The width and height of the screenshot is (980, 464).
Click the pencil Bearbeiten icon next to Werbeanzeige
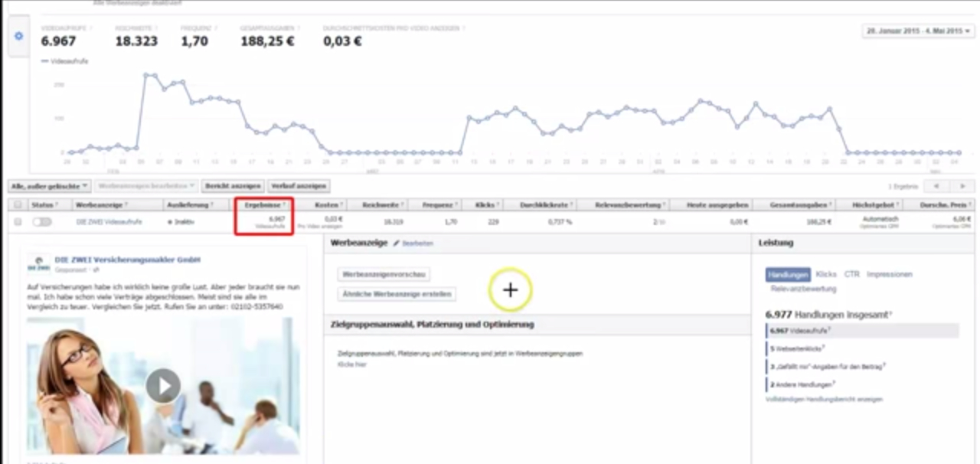[397, 243]
